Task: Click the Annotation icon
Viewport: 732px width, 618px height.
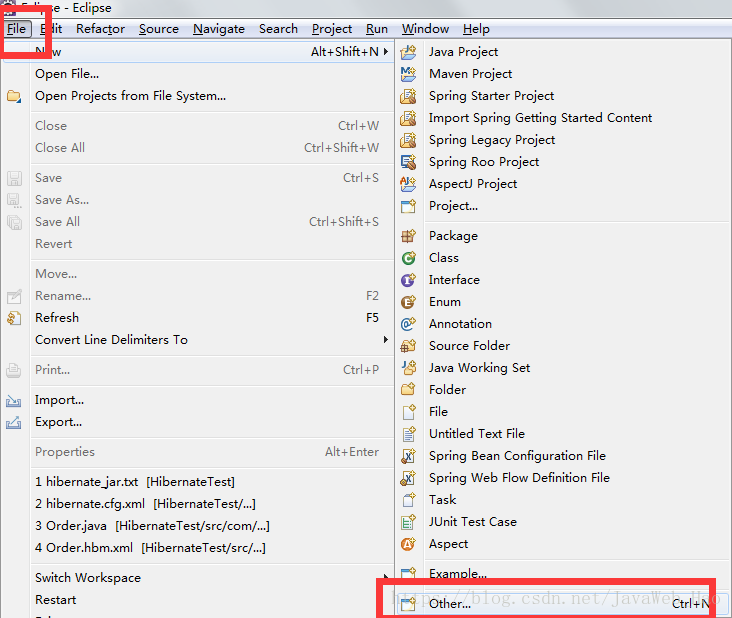Action: (x=408, y=323)
